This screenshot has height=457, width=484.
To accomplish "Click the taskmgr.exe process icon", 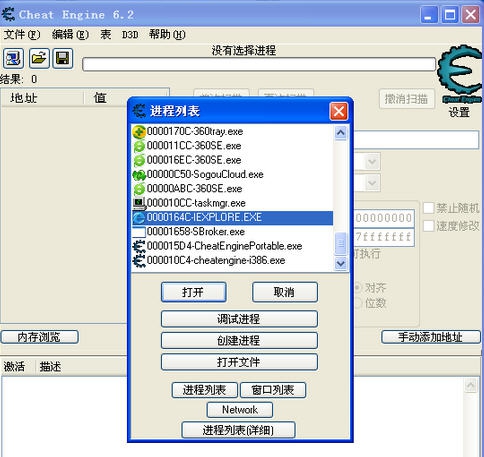I will coord(139,203).
